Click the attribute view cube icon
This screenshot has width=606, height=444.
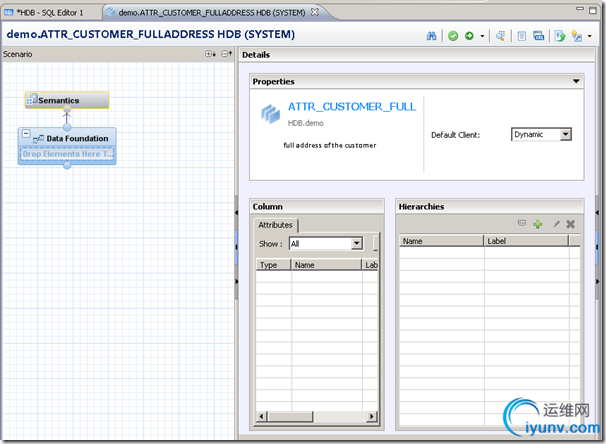(270, 114)
